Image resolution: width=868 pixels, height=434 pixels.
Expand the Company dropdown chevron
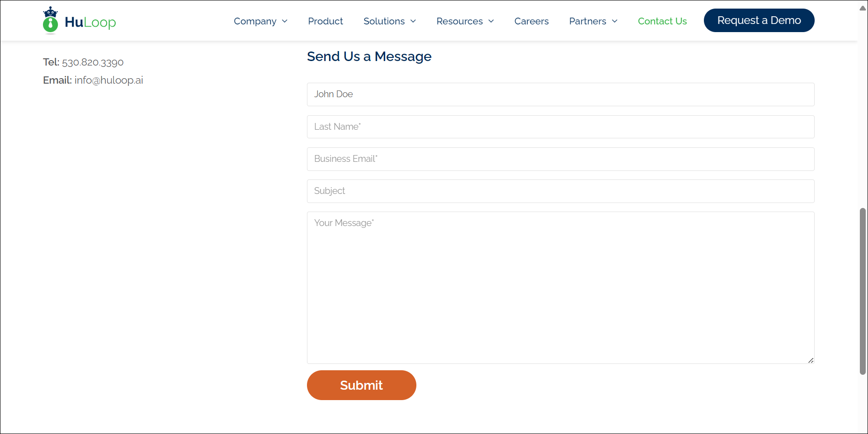pyautogui.click(x=285, y=21)
